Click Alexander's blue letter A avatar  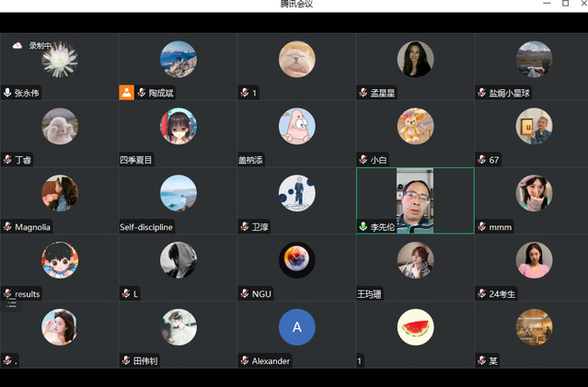tap(296, 327)
